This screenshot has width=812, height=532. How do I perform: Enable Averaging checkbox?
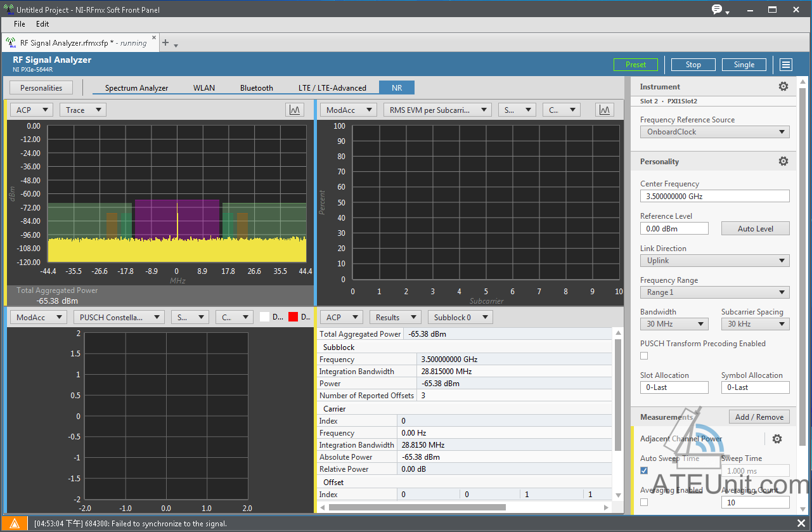[644, 502]
